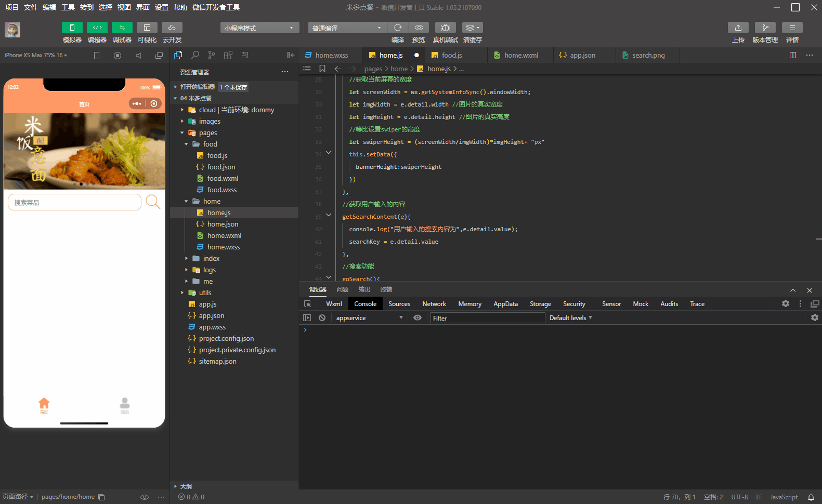Toggle the 编辑器 editor panel button
The image size is (822, 504).
point(97,28)
